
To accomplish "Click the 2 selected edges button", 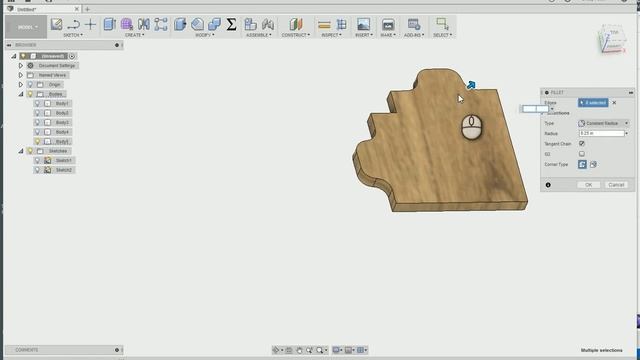I will pos(593,103).
